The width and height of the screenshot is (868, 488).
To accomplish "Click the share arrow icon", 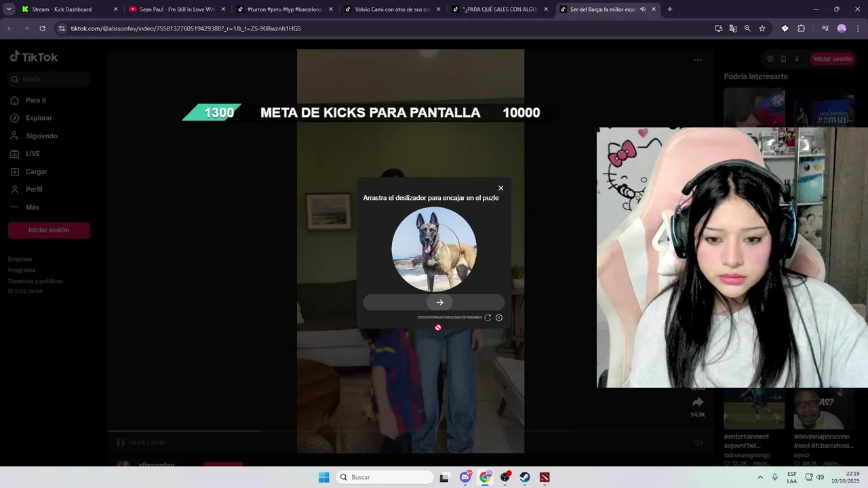I will click(x=698, y=403).
